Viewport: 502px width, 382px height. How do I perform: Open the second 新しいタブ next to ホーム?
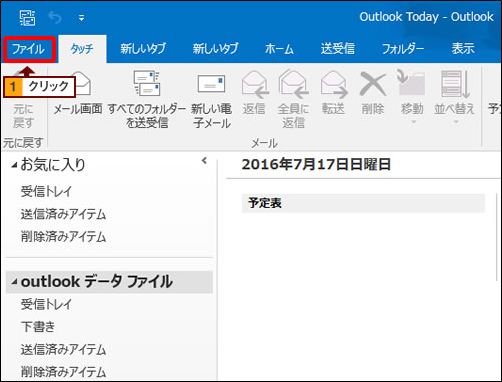pos(215,49)
